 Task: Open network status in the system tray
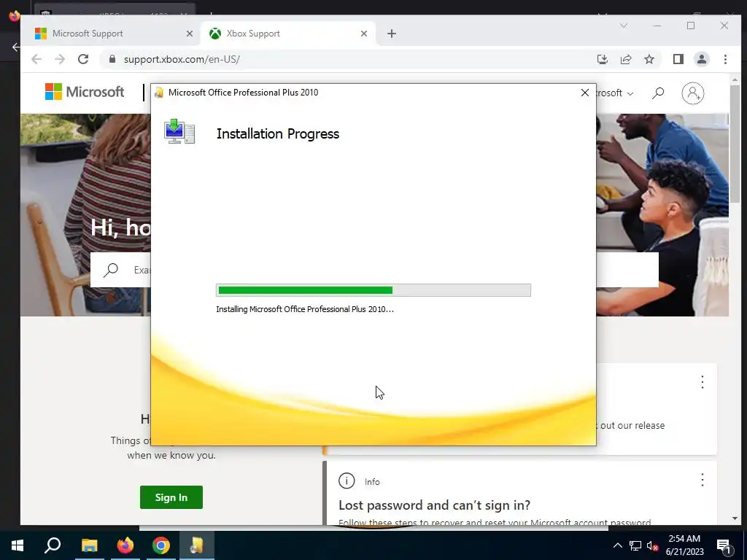635,545
